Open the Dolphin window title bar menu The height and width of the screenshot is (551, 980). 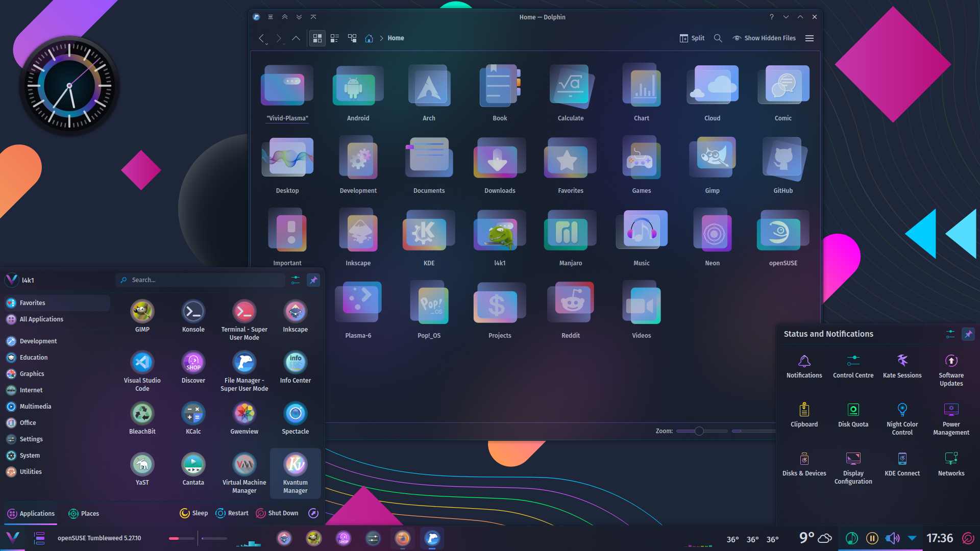tap(271, 17)
